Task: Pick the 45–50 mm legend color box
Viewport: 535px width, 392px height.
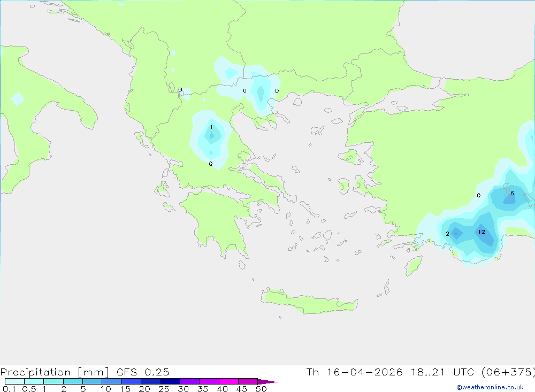Action: (248, 381)
